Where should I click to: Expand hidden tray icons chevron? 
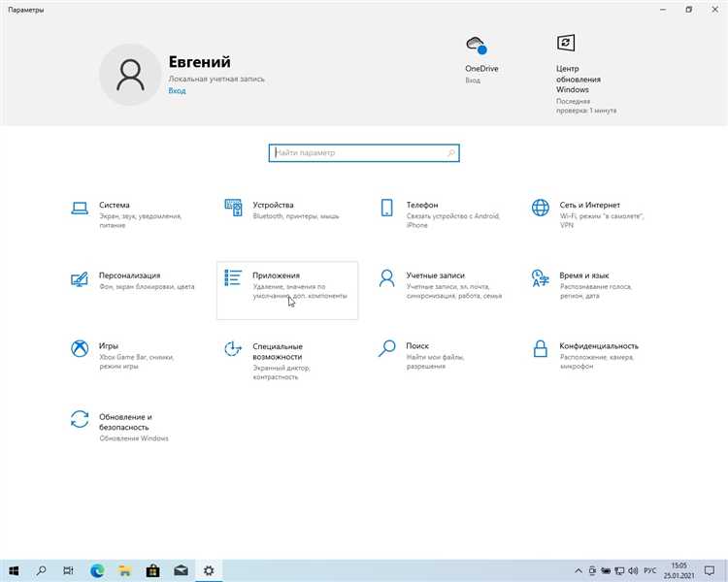[579, 571]
